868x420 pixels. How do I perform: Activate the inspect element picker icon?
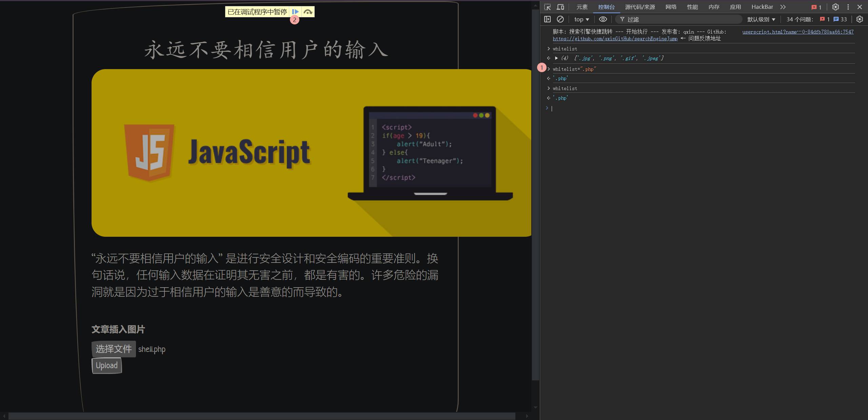point(547,7)
